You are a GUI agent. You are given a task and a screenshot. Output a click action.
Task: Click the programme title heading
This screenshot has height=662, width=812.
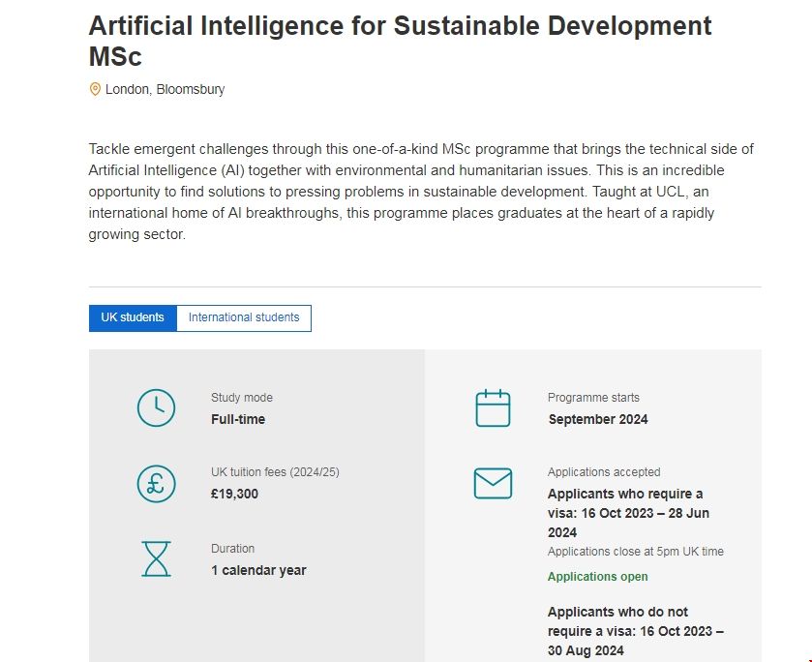400,41
